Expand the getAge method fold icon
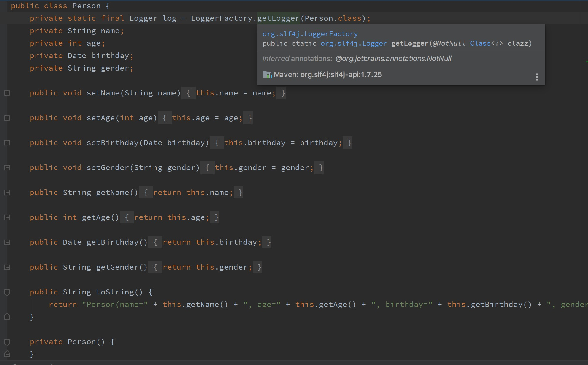 point(7,217)
